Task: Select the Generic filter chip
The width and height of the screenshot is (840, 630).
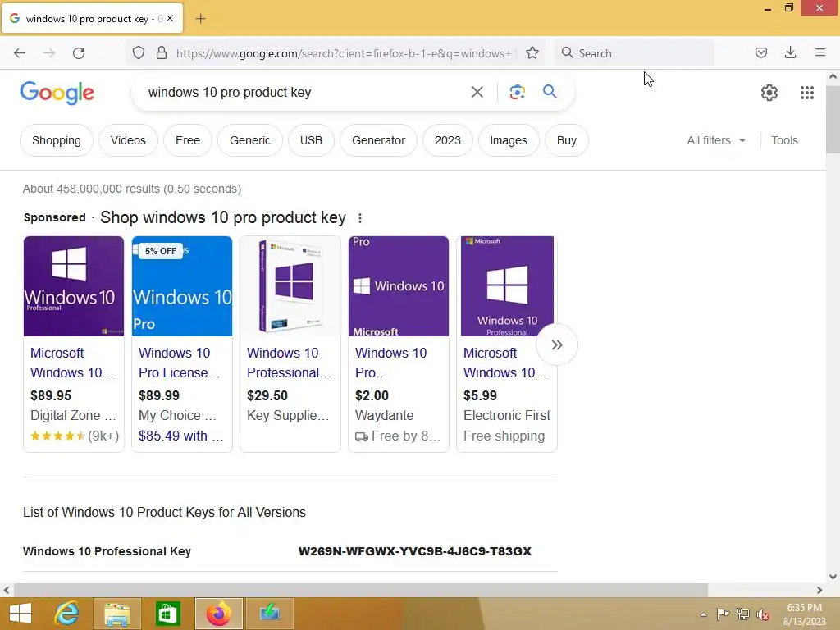Action: pos(249,140)
